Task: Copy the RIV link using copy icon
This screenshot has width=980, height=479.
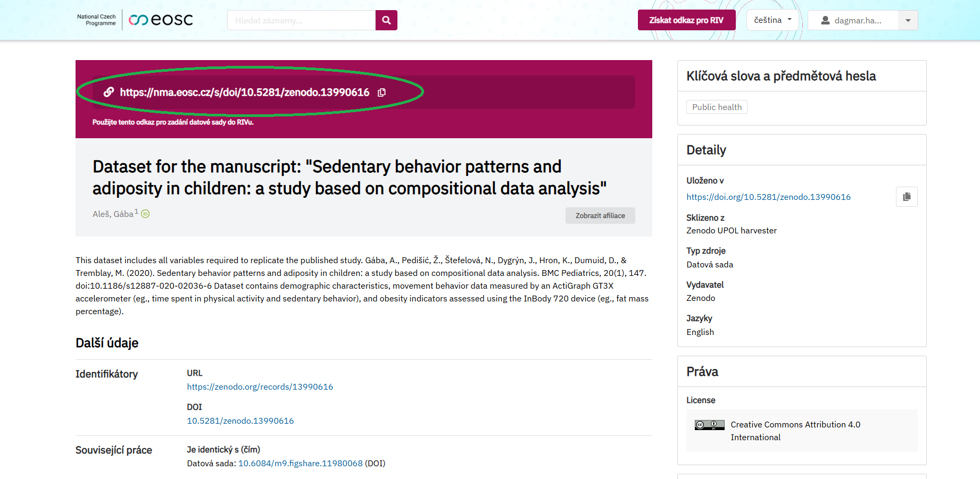Action: click(381, 93)
